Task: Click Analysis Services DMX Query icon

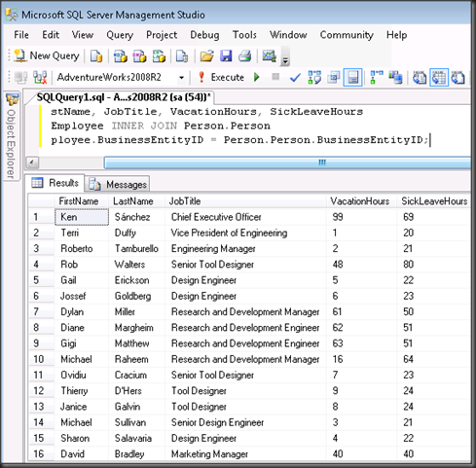Action: (x=139, y=56)
